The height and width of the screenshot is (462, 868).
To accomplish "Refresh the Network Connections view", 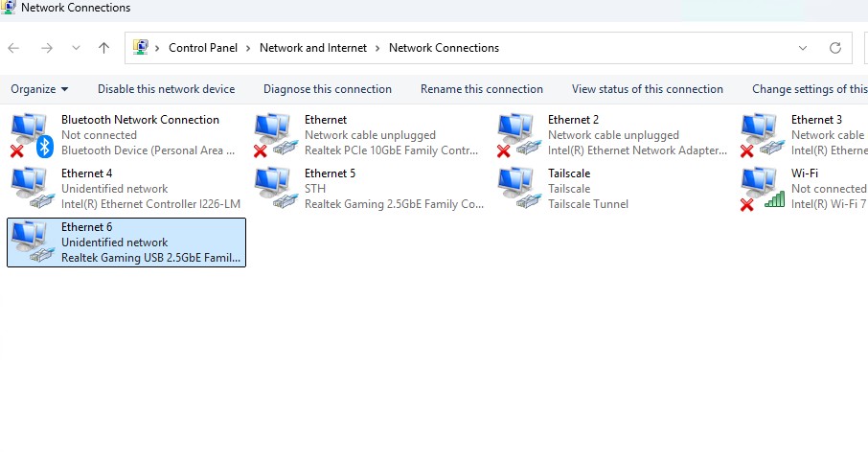I will click(x=835, y=48).
